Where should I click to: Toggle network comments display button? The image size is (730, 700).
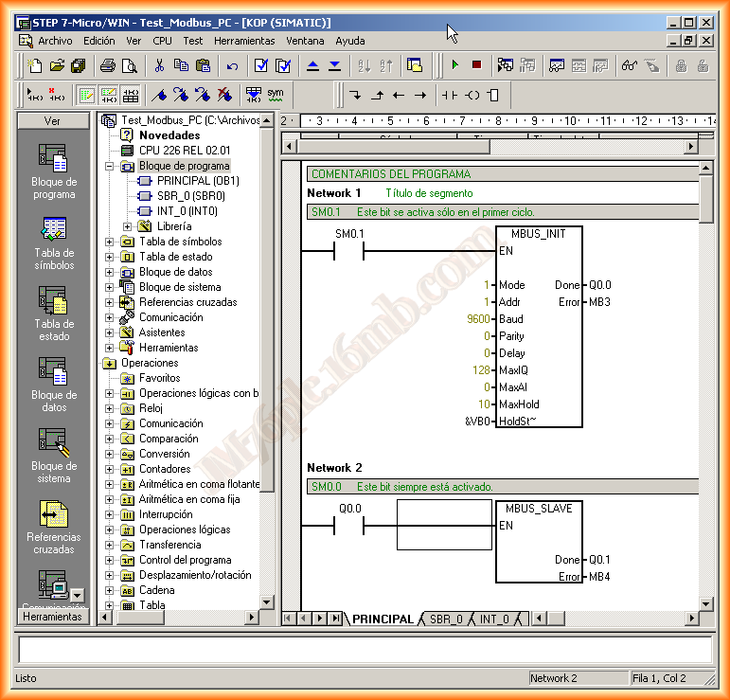coord(108,95)
